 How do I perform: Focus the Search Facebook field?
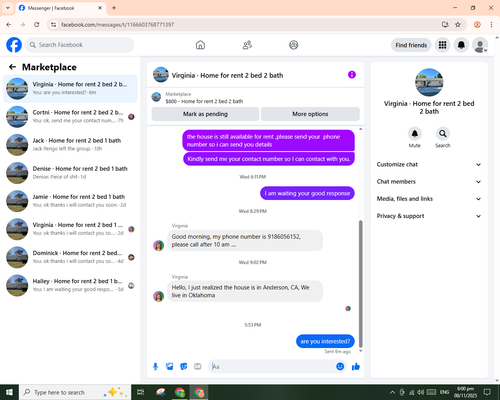click(x=80, y=45)
